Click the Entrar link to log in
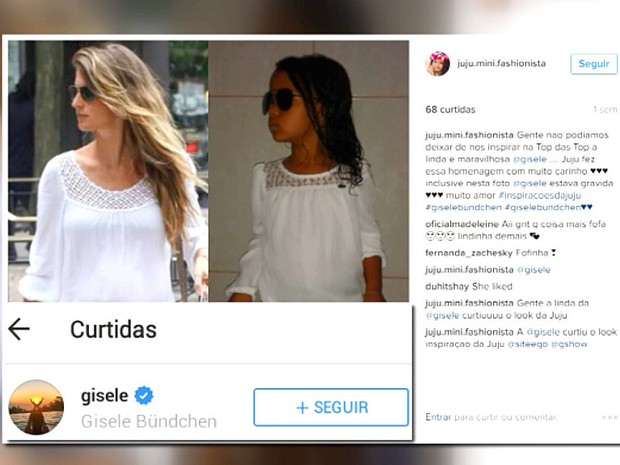Viewport: 620px width, 465px height. click(x=438, y=417)
